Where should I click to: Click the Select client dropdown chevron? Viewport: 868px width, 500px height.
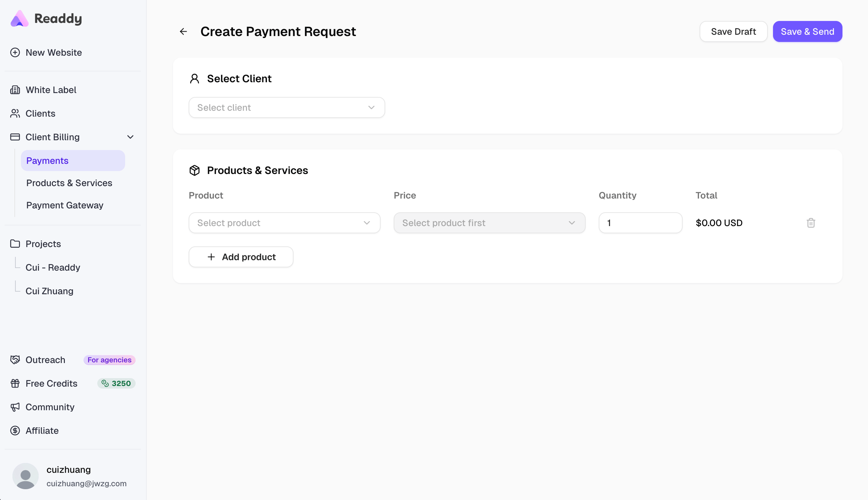[371, 107]
